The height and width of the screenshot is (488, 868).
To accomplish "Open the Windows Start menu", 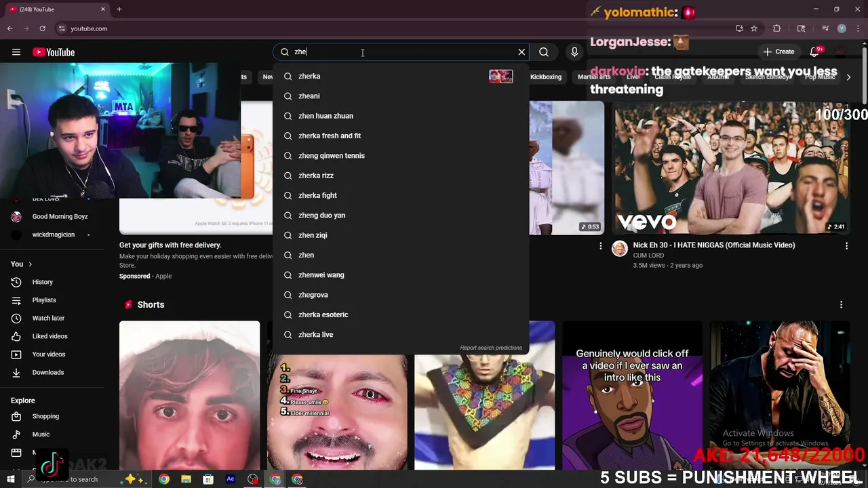I will (x=10, y=479).
